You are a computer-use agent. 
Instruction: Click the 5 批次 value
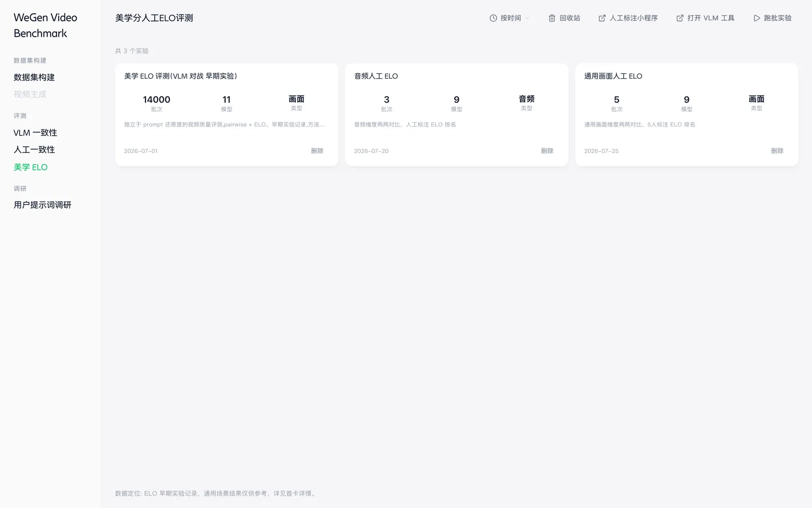(x=617, y=100)
